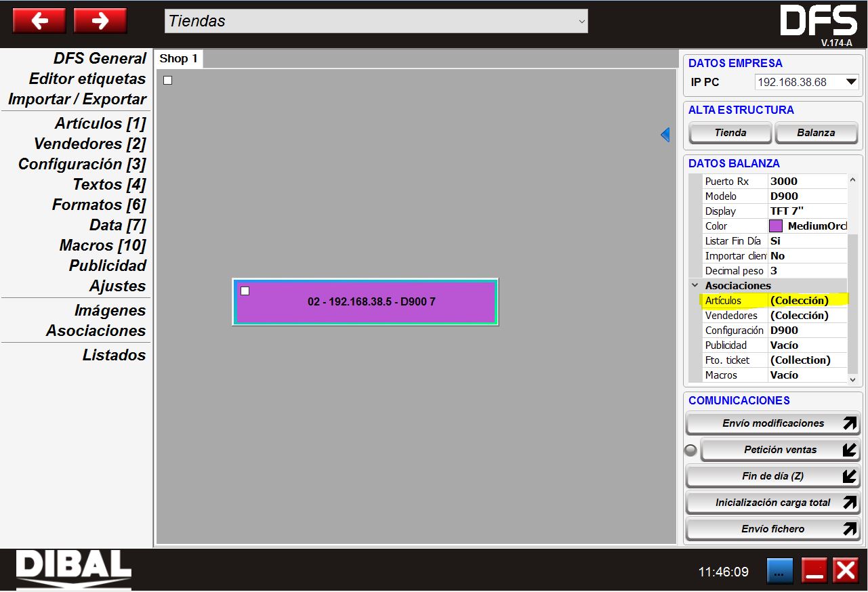
Task: Open DFS General section
Action: [x=100, y=58]
